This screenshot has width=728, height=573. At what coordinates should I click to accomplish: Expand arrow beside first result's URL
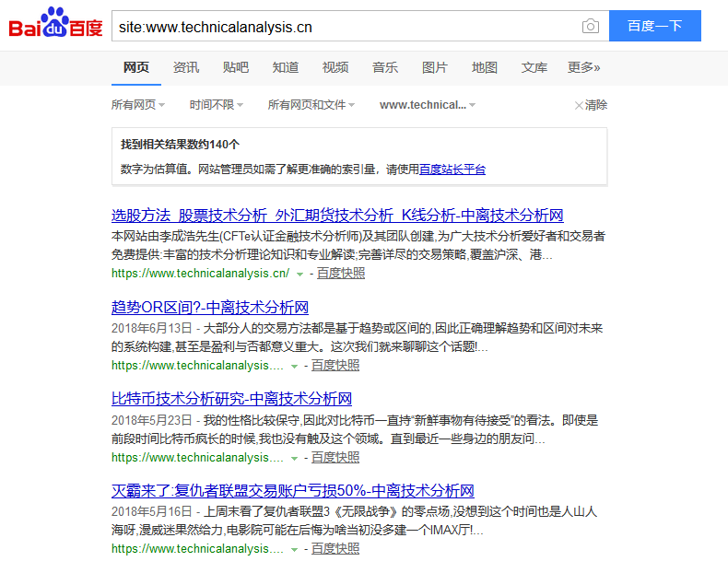click(299, 275)
